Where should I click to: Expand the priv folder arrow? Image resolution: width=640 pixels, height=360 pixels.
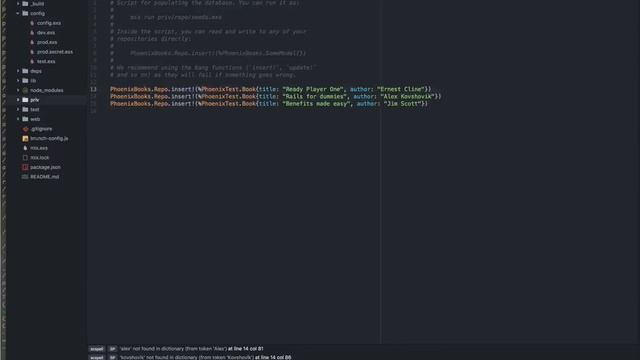(18, 100)
